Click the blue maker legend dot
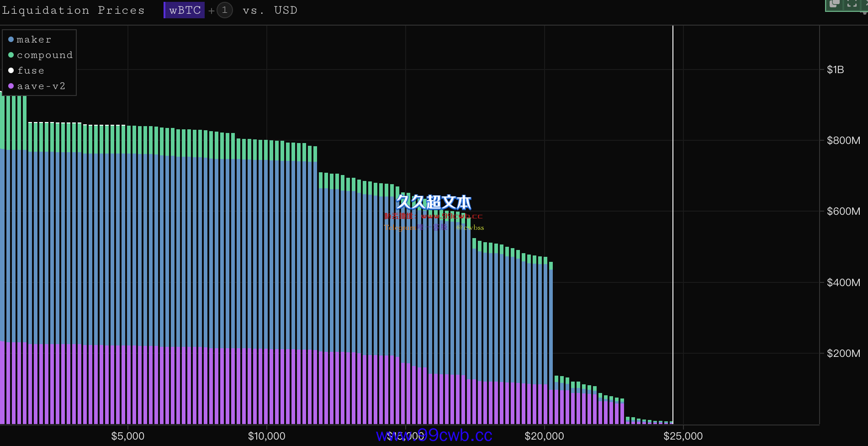 (11, 40)
